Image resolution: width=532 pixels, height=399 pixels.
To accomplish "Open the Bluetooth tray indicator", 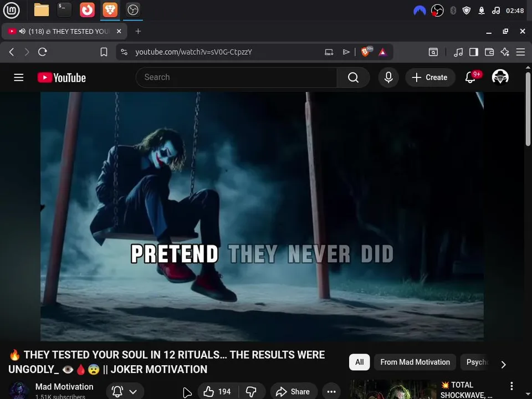I will click(453, 11).
